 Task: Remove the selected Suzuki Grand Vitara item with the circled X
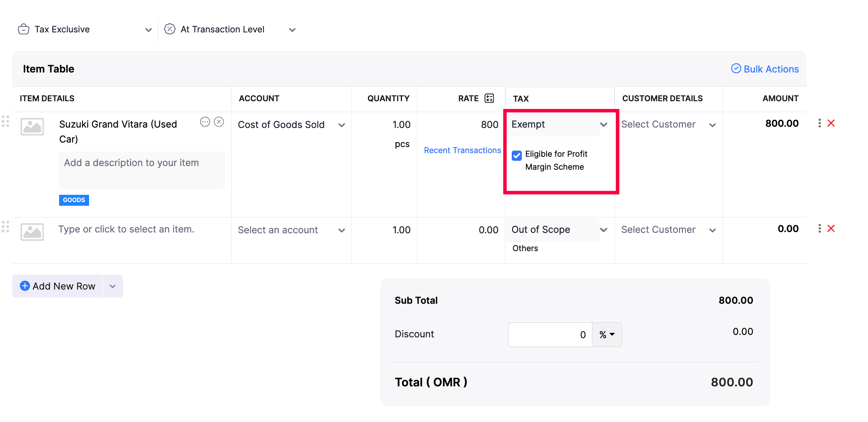coord(219,122)
